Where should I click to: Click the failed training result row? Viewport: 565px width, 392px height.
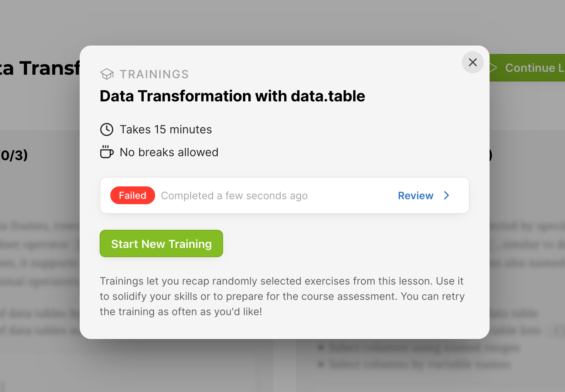click(x=285, y=195)
